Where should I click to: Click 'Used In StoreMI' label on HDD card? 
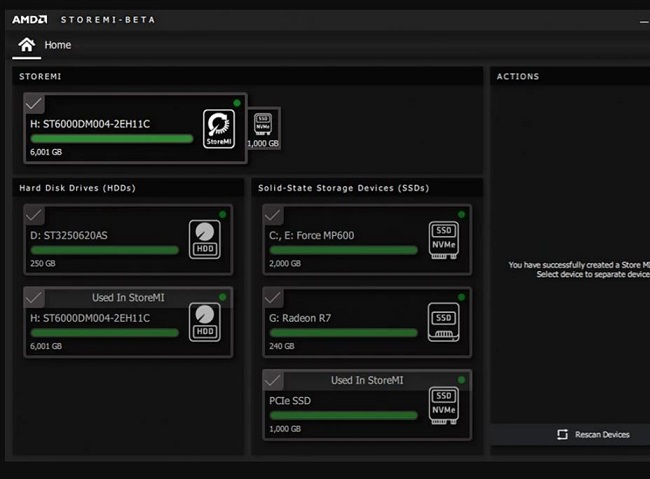tap(128, 297)
